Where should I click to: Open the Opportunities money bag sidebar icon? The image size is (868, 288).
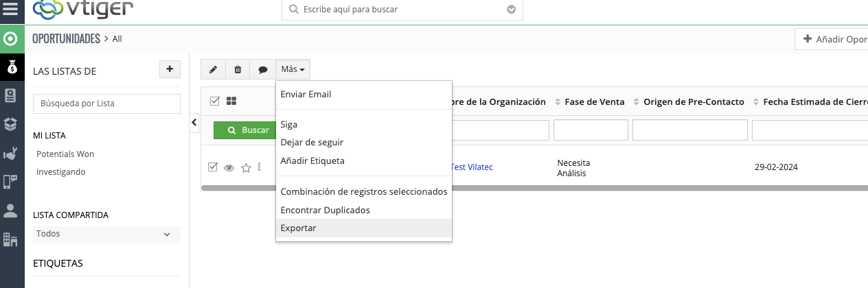point(12,67)
